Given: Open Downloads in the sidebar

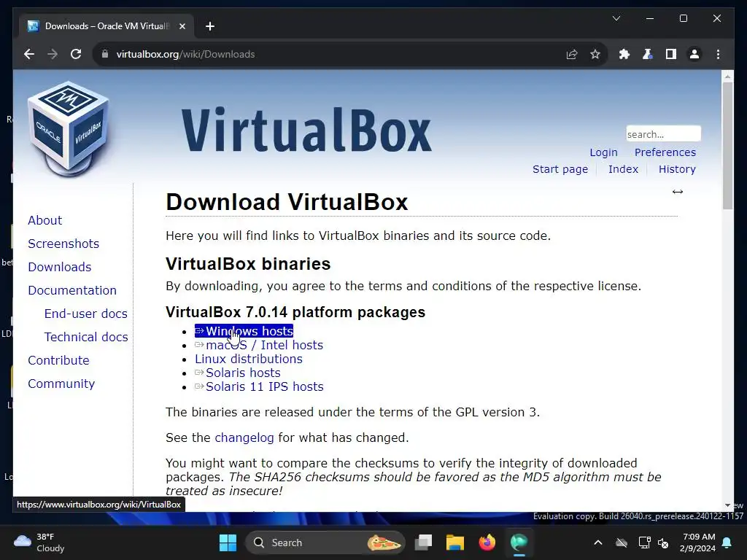Looking at the screenshot, I should click(x=60, y=267).
